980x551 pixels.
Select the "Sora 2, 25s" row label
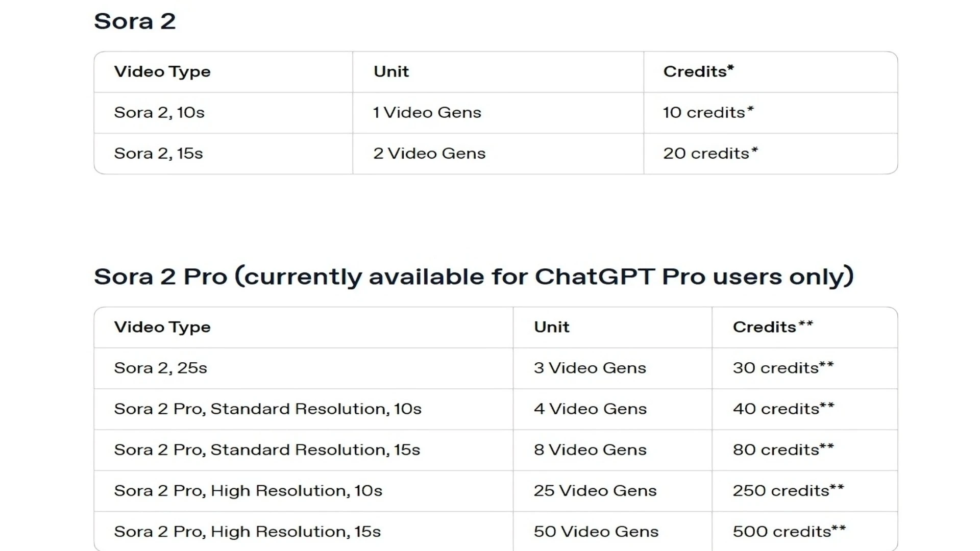tap(160, 368)
